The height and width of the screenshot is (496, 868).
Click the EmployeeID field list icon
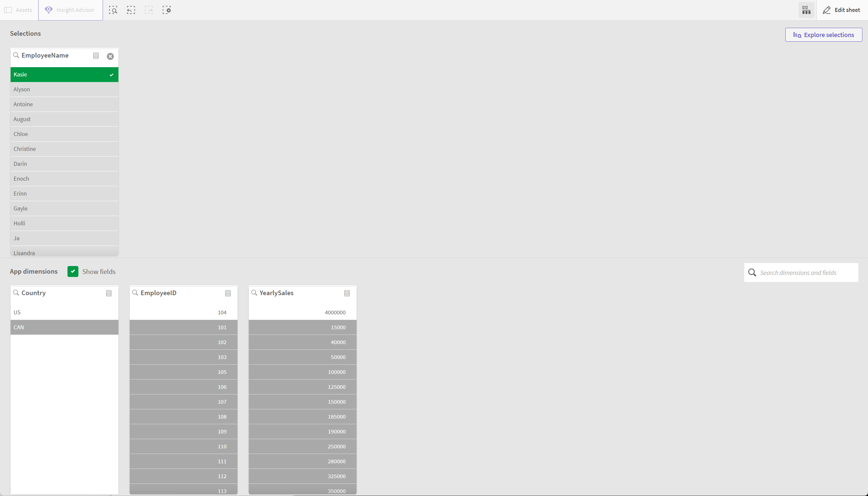(228, 293)
